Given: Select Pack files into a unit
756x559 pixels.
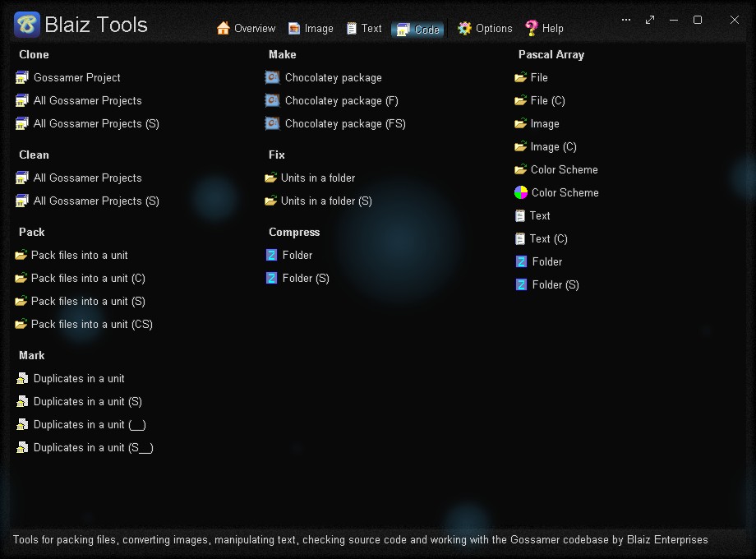Looking at the screenshot, I should coord(79,255).
